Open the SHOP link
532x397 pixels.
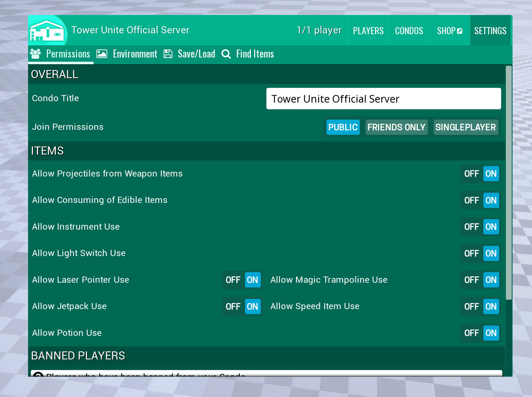tap(449, 31)
